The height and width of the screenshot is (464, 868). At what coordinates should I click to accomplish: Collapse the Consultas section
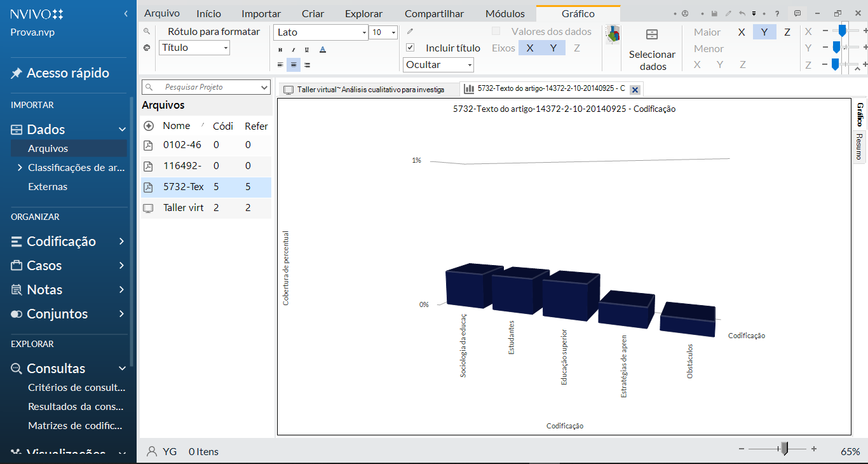(122, 369)
